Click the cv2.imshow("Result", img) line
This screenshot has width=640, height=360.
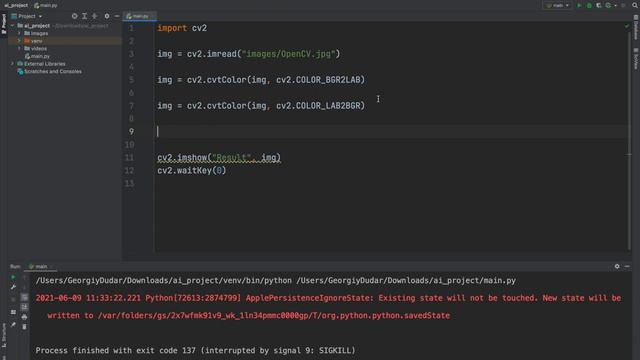219,158
